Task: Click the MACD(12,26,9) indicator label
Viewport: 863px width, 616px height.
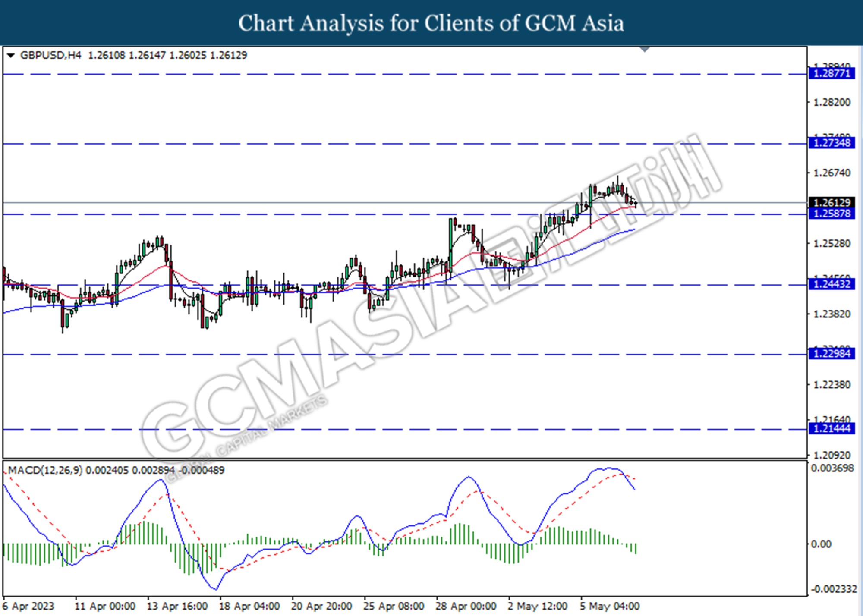Action: click(45, 470)
